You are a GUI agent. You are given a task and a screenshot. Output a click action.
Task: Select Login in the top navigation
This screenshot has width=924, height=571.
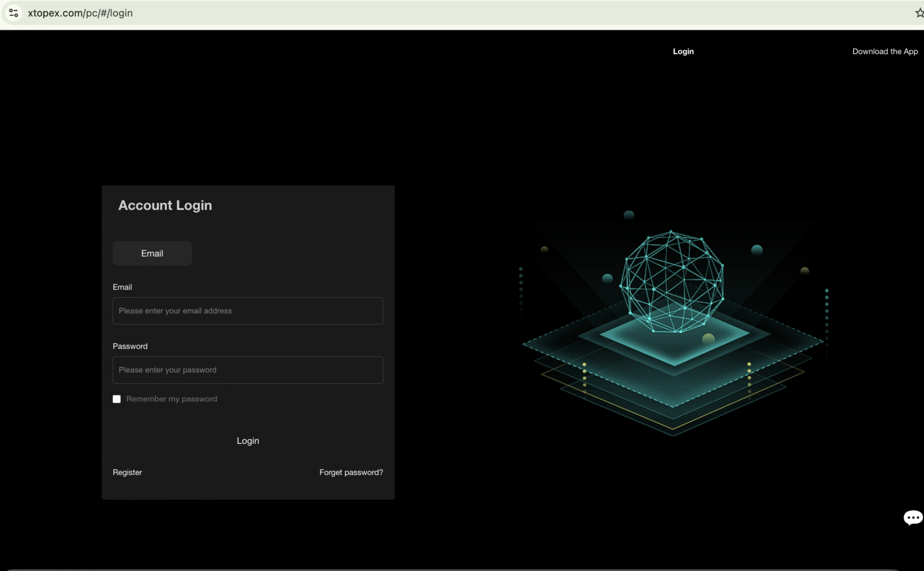[683, 51]
